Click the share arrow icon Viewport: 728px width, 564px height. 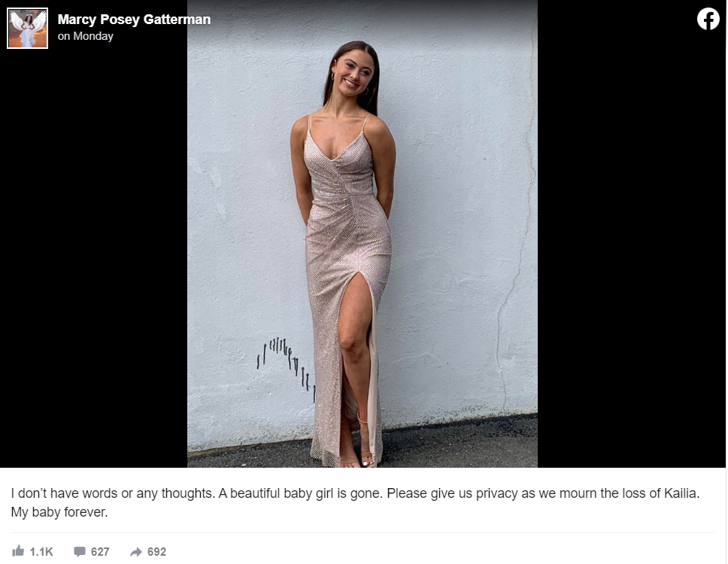(x=136, y=551)
